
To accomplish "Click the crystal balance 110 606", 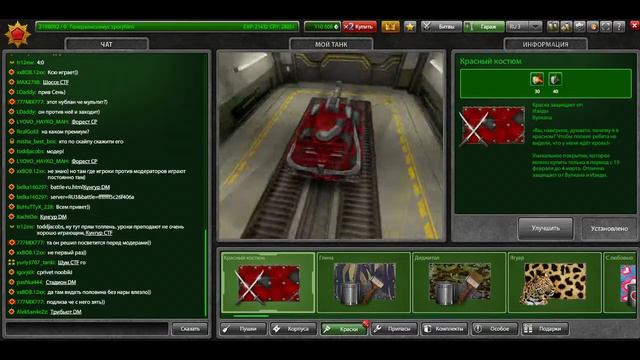I will (322, 27).
